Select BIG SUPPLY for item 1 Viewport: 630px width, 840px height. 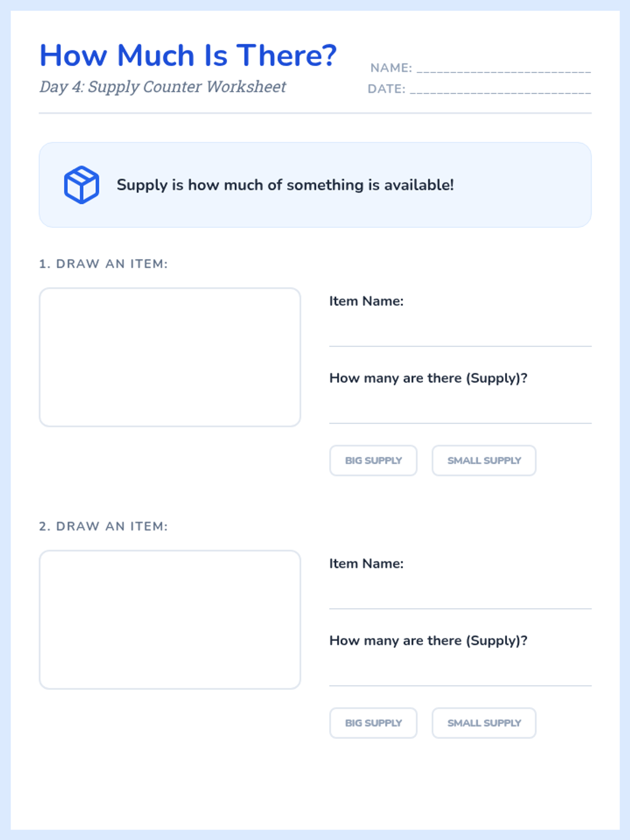[x=373, y=460]
